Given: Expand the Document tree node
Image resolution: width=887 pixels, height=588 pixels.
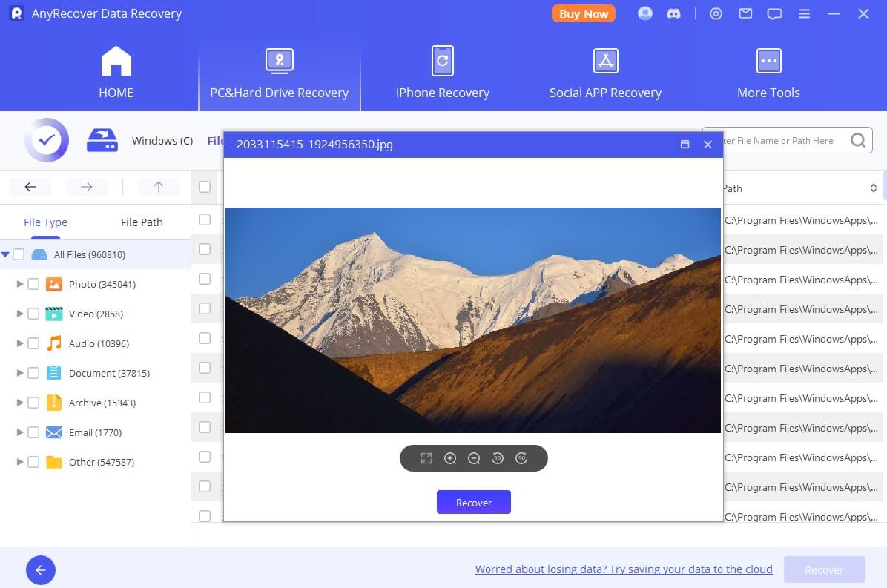Looking at the screenshot, I should click(x=20, y=373).
